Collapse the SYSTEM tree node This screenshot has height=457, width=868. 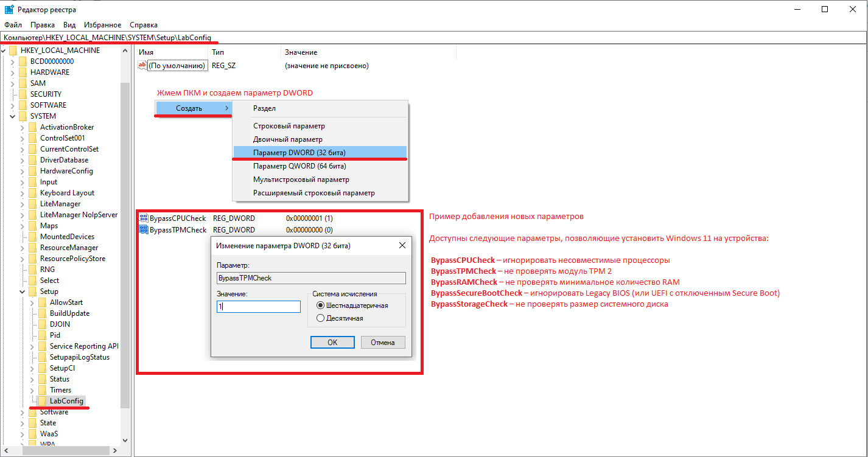tap(12, 116)
